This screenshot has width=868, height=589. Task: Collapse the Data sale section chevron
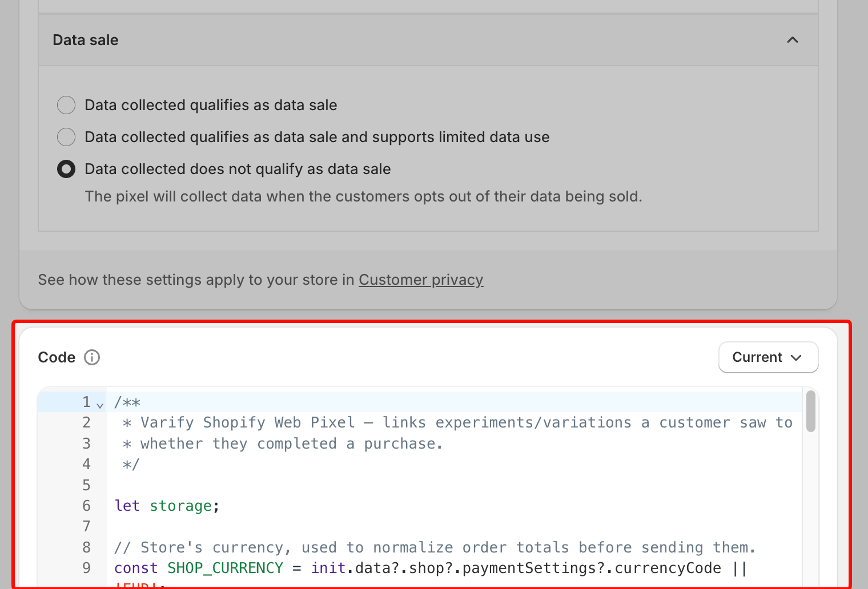click(793, 40)
